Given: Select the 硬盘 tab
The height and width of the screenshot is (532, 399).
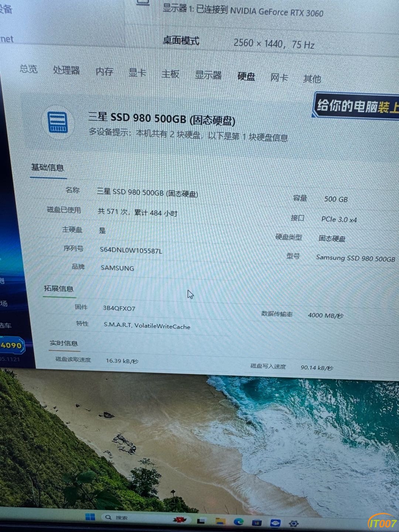Looking at the screenshot, I should click(246, 76).
